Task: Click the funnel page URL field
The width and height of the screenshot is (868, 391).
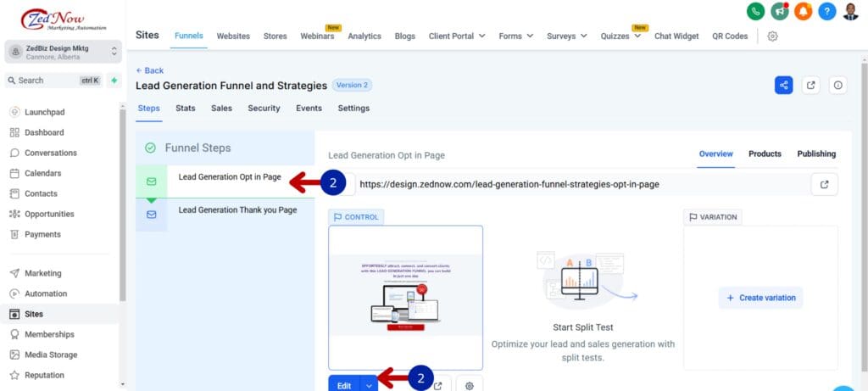Action: 581,184
